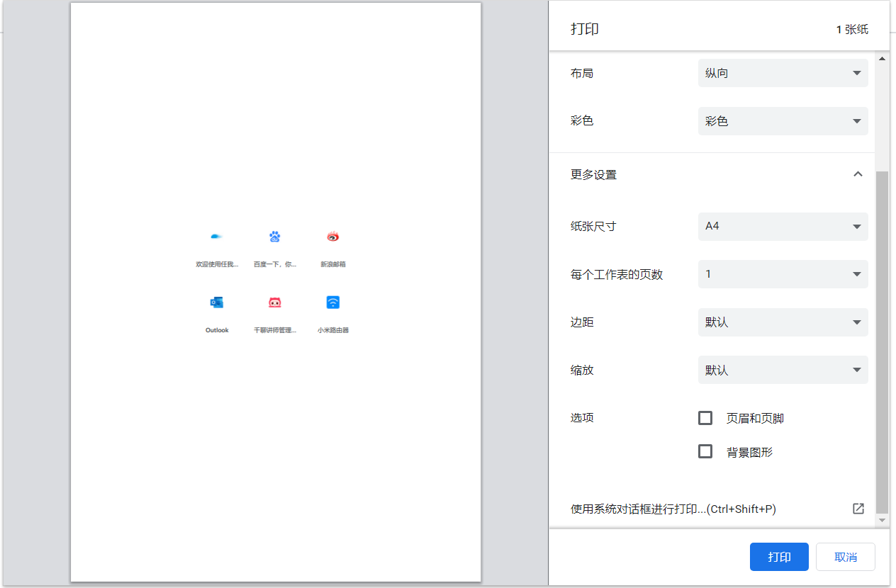Click the 取消 cancel button
Viewport: 896px width, 588px height.
point(846,557)
